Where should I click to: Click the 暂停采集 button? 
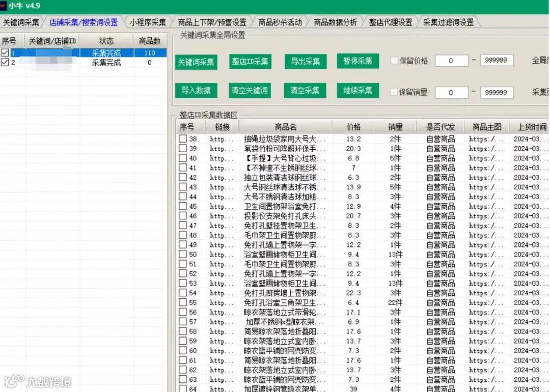(x=358, y=61)
